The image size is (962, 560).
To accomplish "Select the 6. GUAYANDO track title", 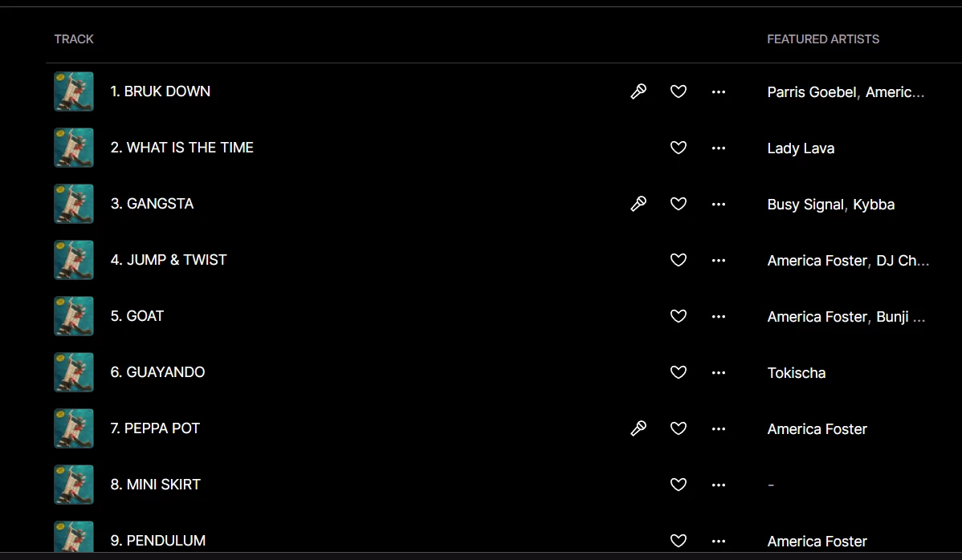I will point(157,372).
